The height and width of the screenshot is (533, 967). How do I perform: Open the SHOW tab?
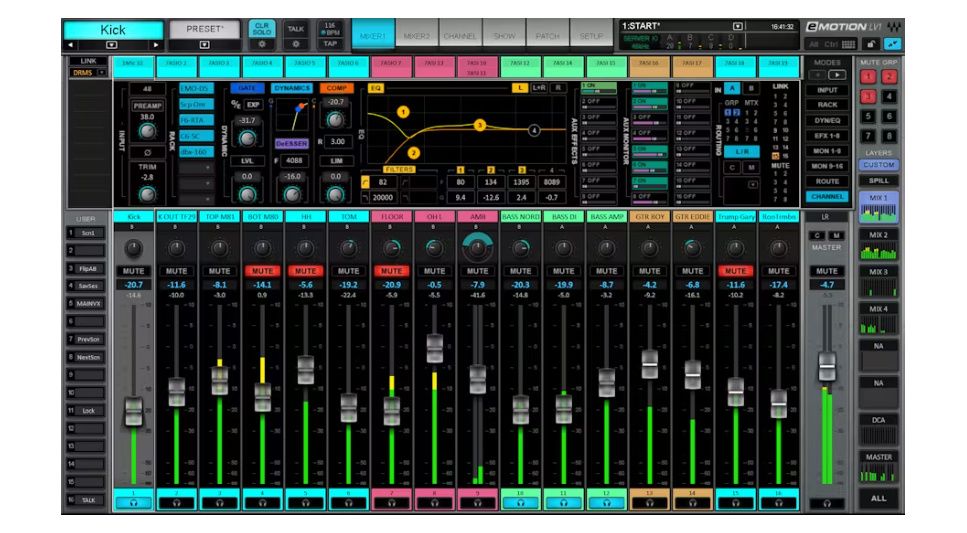click(504, 35)
